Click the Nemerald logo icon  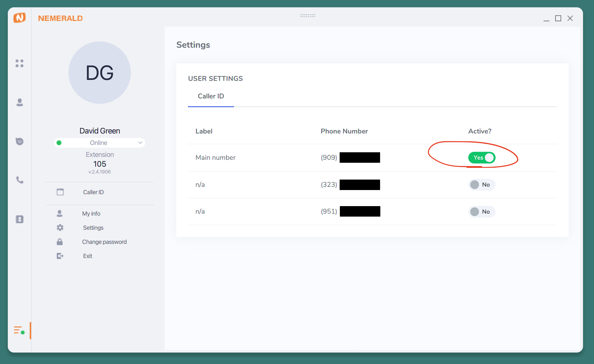19,18
